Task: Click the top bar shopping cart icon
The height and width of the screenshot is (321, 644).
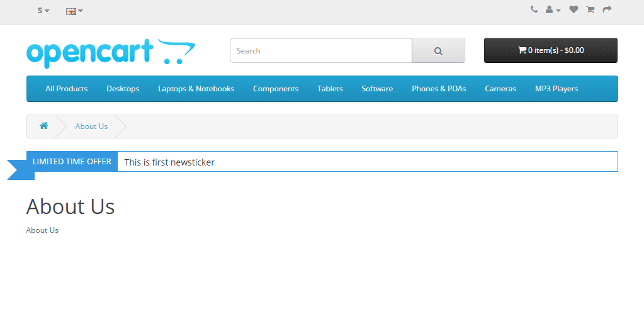Action: click(590, 9)
